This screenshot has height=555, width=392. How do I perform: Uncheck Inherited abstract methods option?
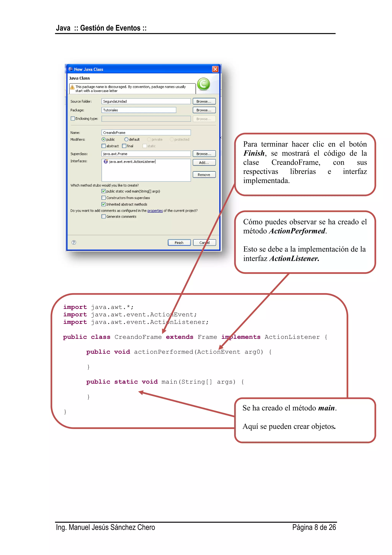click(x=104, y=204)
